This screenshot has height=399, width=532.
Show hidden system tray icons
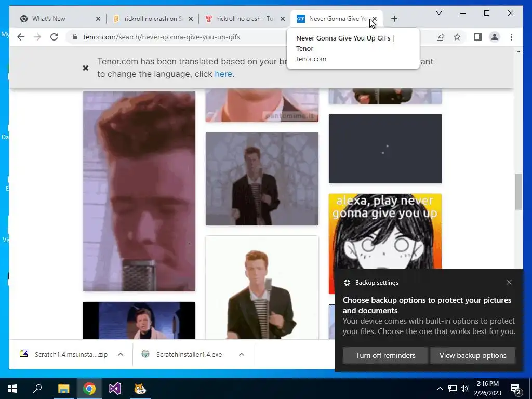440,389
